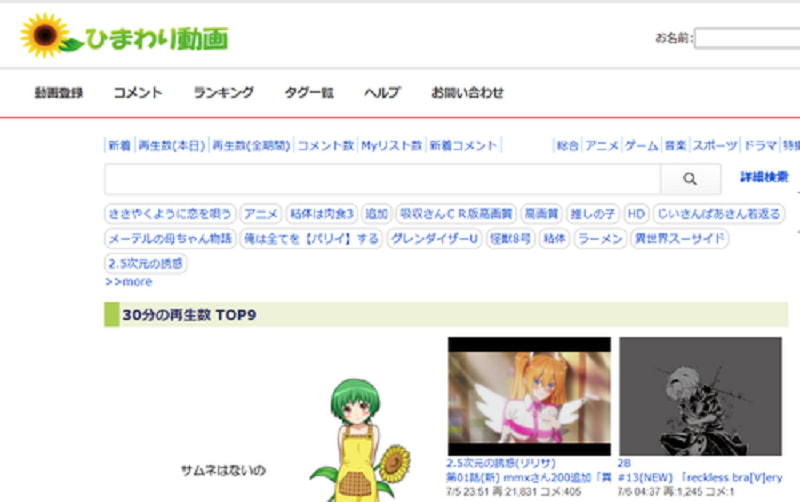Go to the タグ一覧 page

point(309,92)
